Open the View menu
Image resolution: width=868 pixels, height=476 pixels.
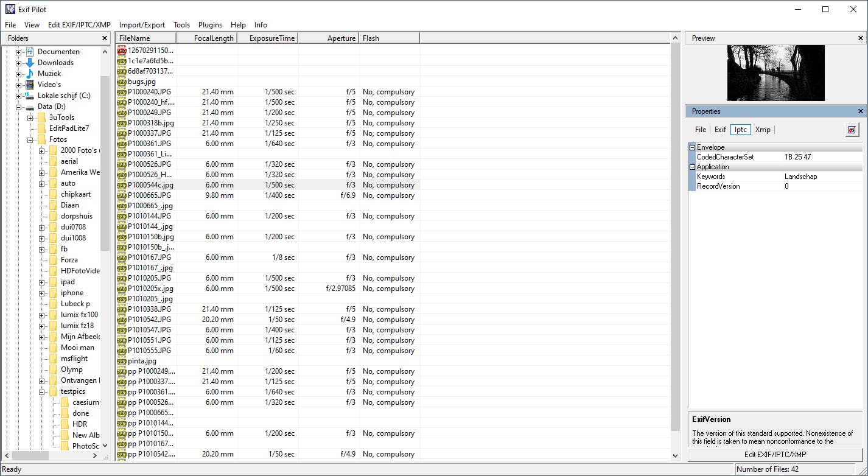click(x=32, y=25)
